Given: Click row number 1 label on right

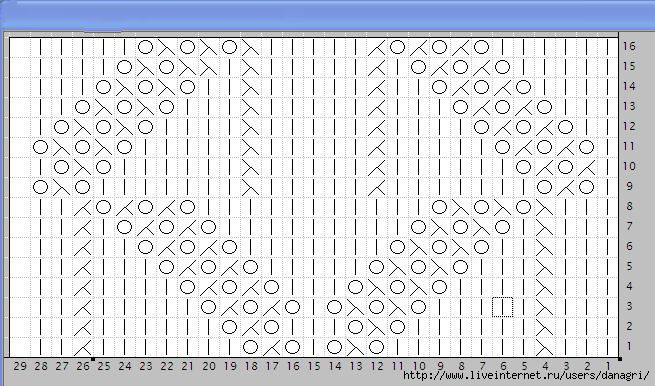Looking at the screenshot, I should [629, 346].
